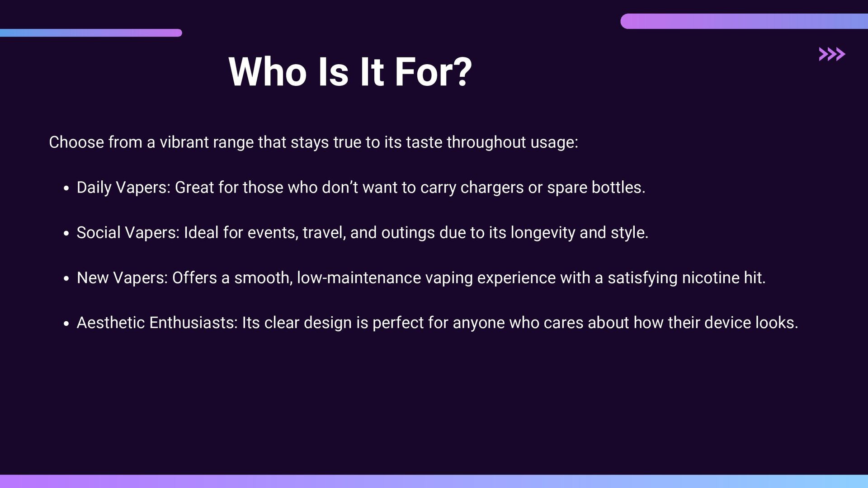
Task: Click the bullet dot before New Vapers
Action: [66, 279]
